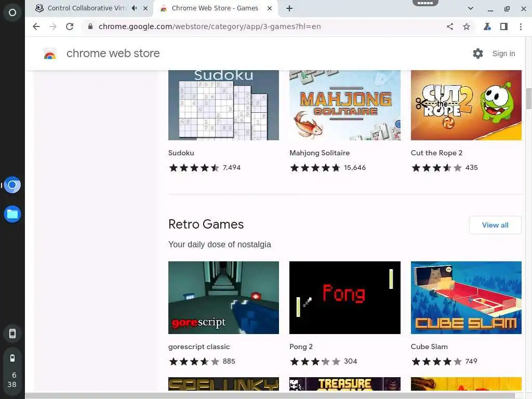Reload the Chrome Web Store page
The width and height of the screenshot is (532, 399).
click(70, 26)
